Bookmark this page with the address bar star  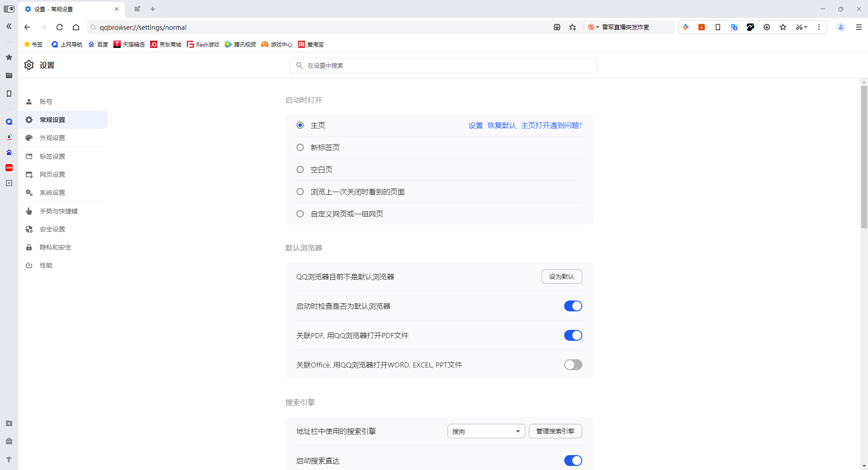tap(573, 27)
